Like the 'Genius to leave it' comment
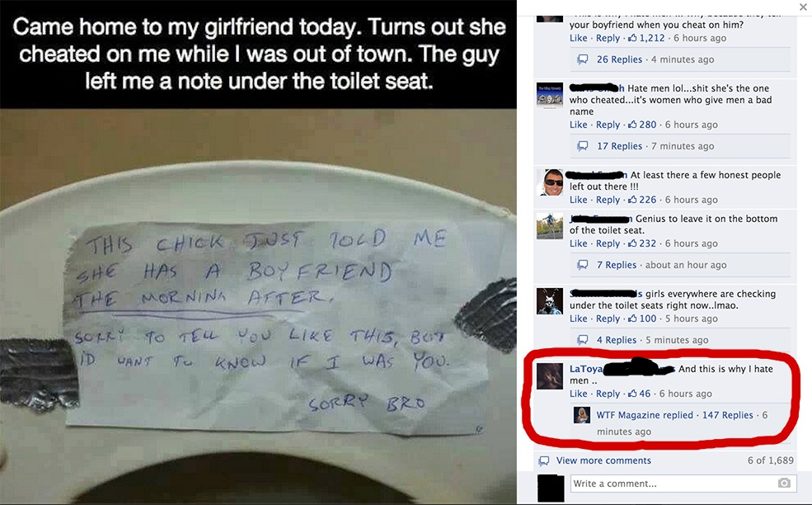The image size is (812, 505). click(x=579, y=243)
